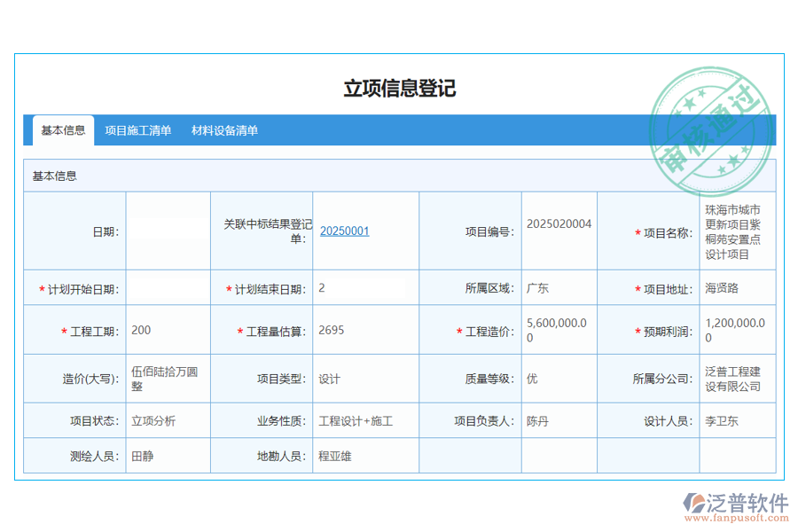798x532 pixels.
Task: Click the 质量等级 field showing 优
Action: click(558, 378)
